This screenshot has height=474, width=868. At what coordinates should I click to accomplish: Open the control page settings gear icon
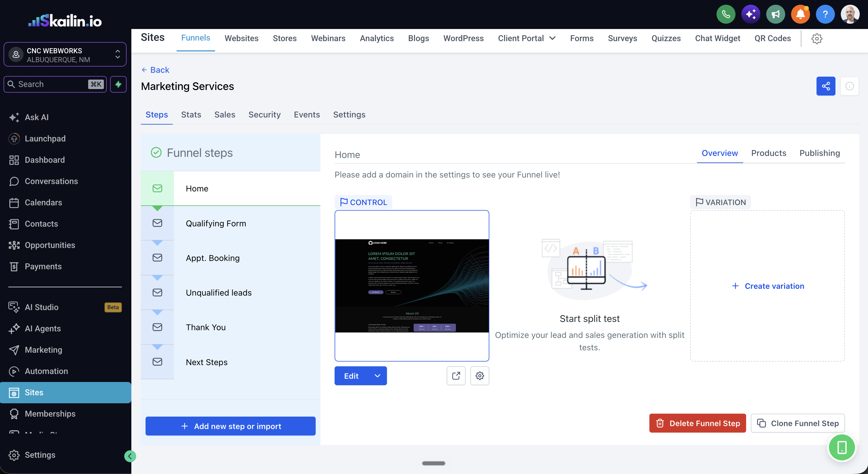click(x=480, y=376)
